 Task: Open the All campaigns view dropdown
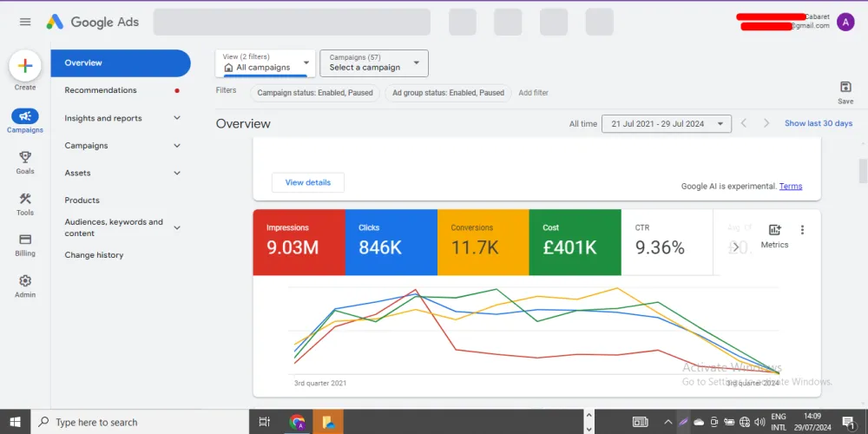click(x=265, y=63)
